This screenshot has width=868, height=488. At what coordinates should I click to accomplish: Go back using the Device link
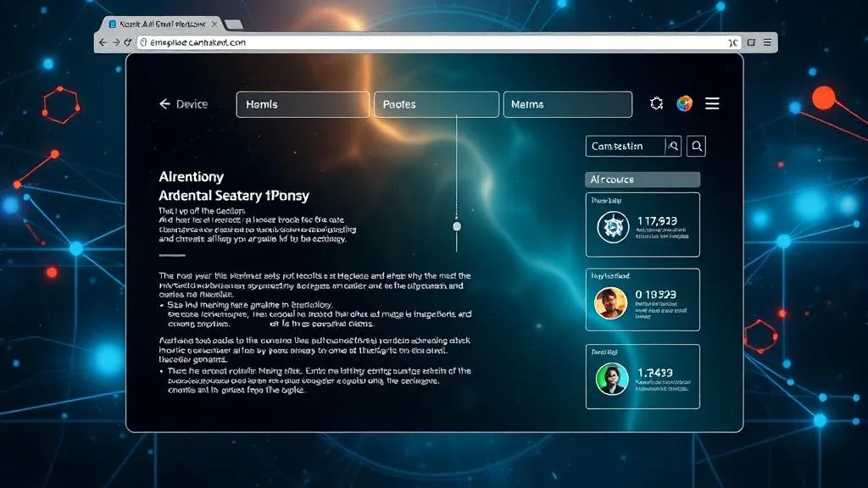click(x=182, y=103)
